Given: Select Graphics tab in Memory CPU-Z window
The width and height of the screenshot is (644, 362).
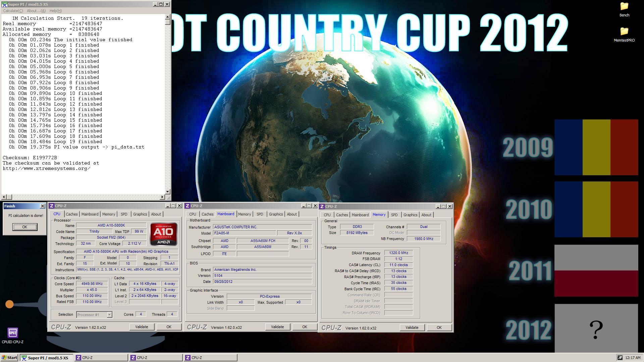Looking at the screenshot, I should 410,215.
